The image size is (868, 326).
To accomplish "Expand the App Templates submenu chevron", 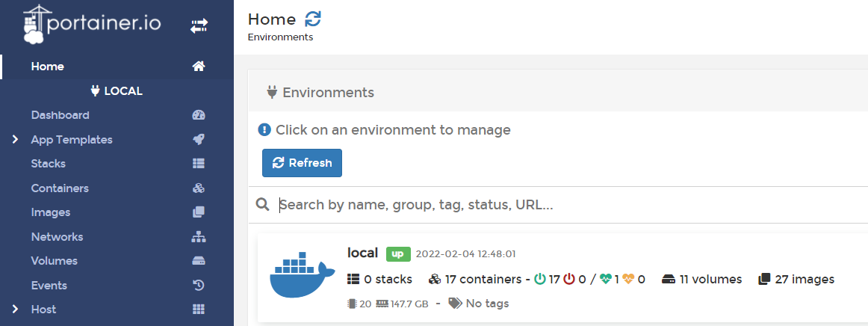I will click(x=15, y=140).
